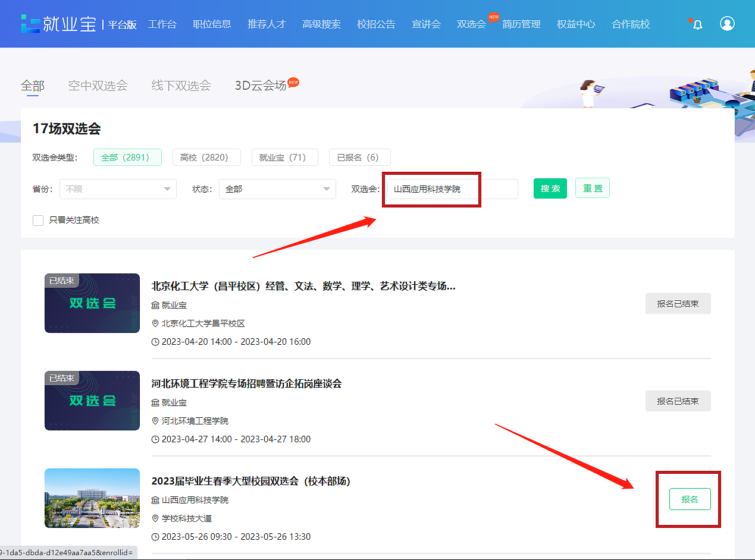Image resolution: width=755 pixels, height=560 pixels.
Task: Filter by 已报名（6）type
Action: (360, 158)
